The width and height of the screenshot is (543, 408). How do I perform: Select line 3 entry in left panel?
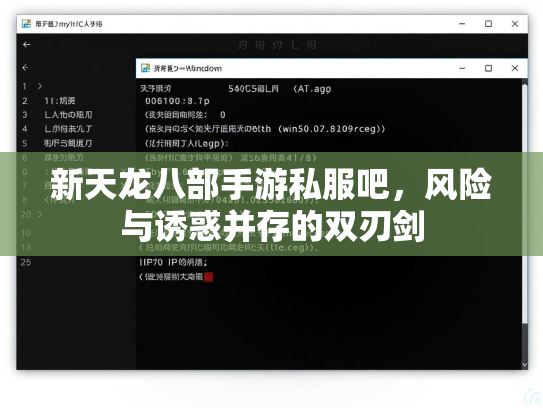(x=68, y=115)
